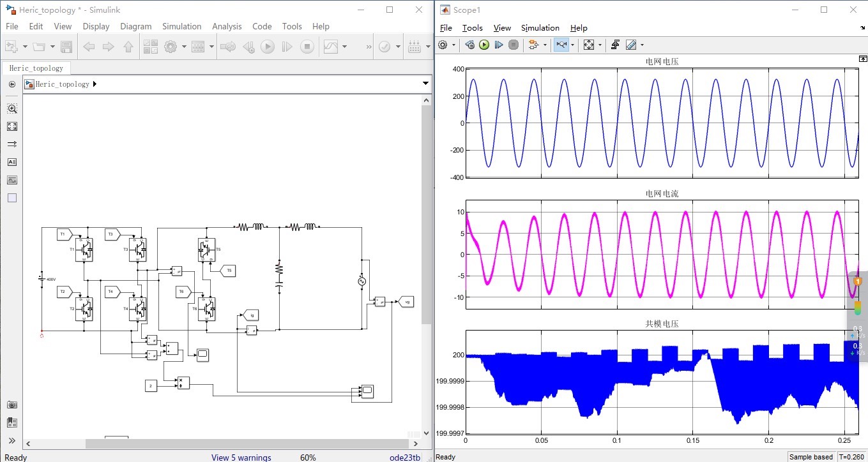
Task: Click Hide/Show Explorer Bar circle arrow
Action: 11,84
